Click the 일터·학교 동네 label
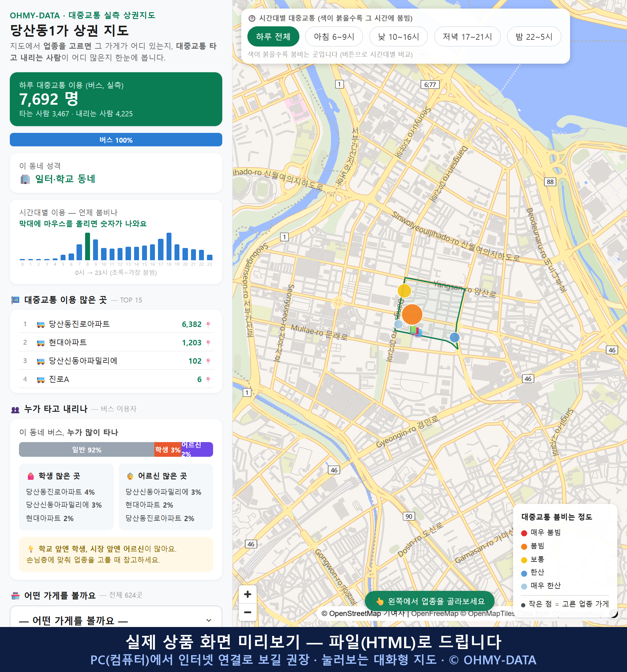This screenshot has height=672, width=627. [x=65, y=179]
